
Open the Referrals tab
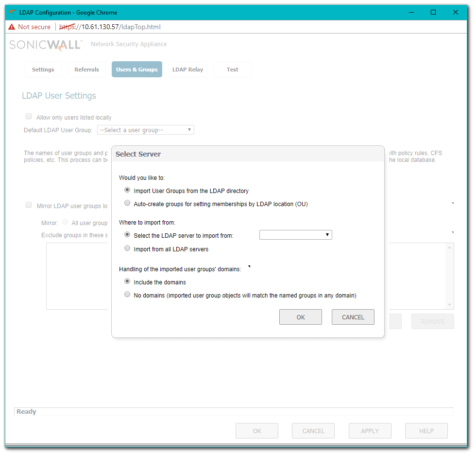tap(86, 70)
